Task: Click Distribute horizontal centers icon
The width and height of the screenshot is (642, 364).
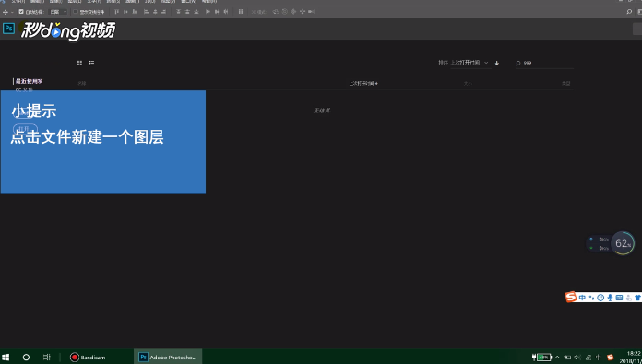Action: coord(217,12)
